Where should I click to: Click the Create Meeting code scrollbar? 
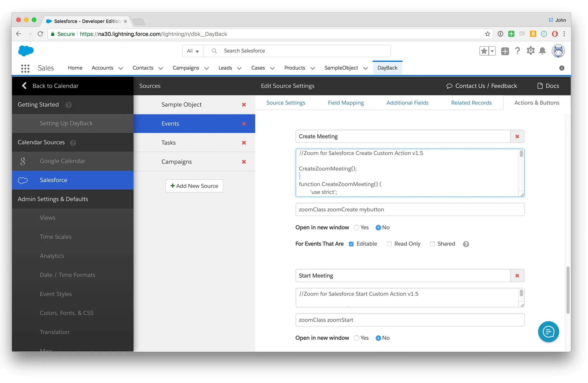tap(521, 154)
